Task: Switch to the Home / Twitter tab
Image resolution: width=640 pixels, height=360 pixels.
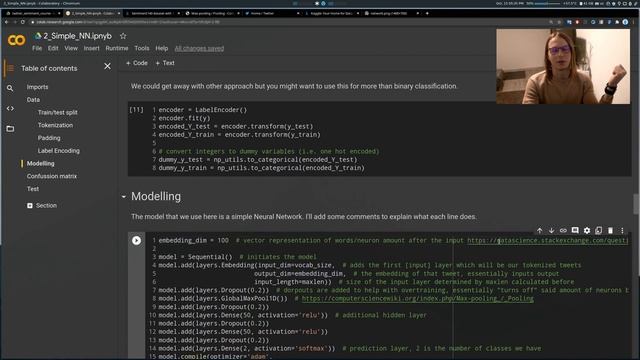Action: coord(272,13)
